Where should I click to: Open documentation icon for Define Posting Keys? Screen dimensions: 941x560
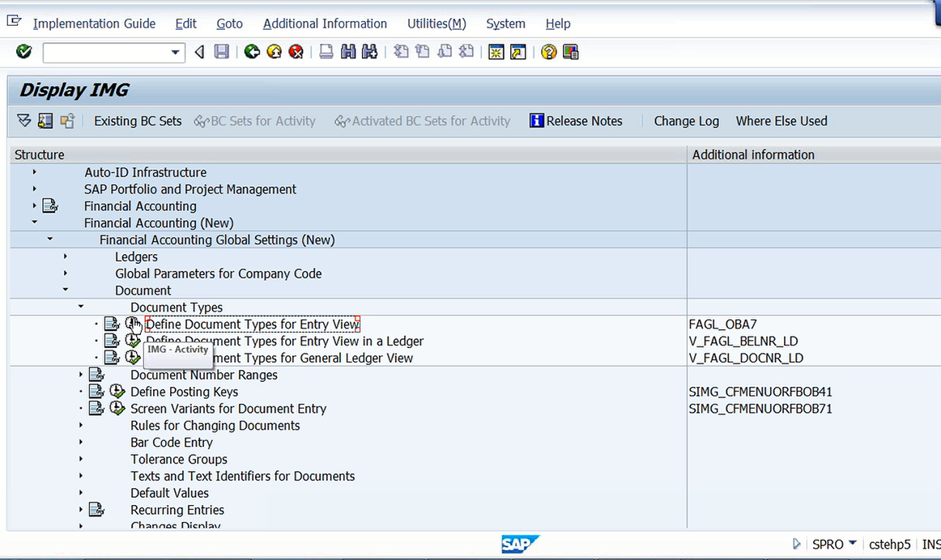tap(96, 392)
